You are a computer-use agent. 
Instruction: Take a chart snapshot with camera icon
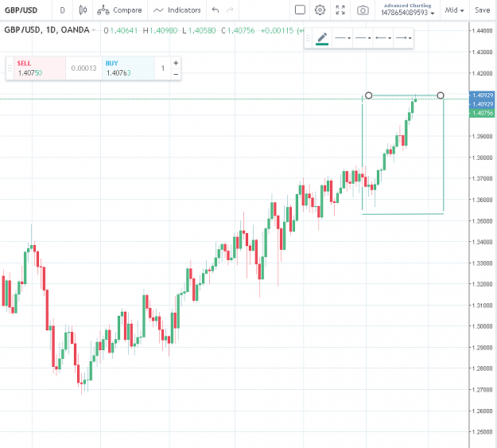[363, 10]
